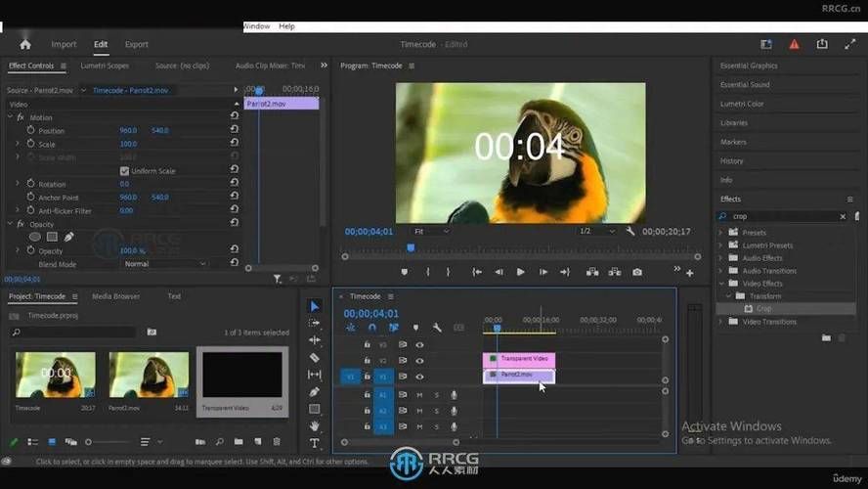Image resolution: width=868 pixels, height=489 pixels.
Task: Toggle lock on track V1
Action: [x=367, y=377]
